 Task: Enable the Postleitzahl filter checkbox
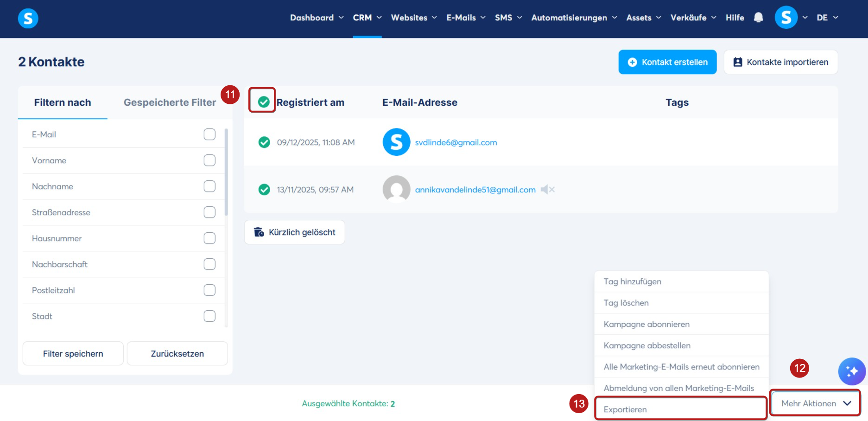click(209, 290)
